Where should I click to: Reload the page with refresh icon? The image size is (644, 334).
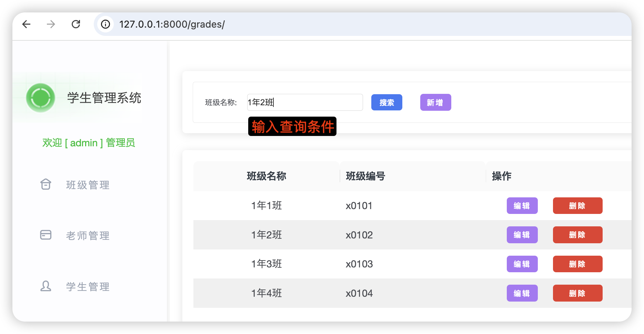76,24
